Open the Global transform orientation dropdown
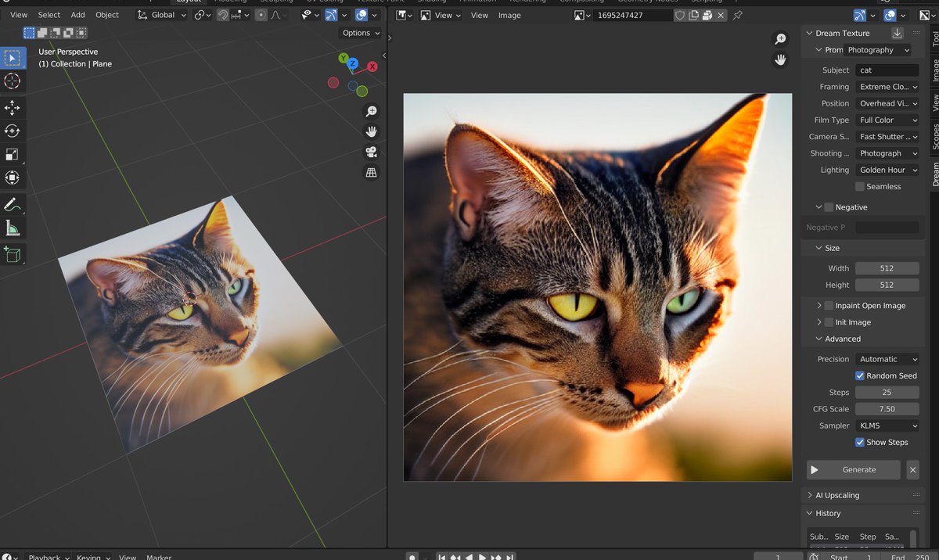Viewport: 939px width, 560px height. [x=164, y=15]
